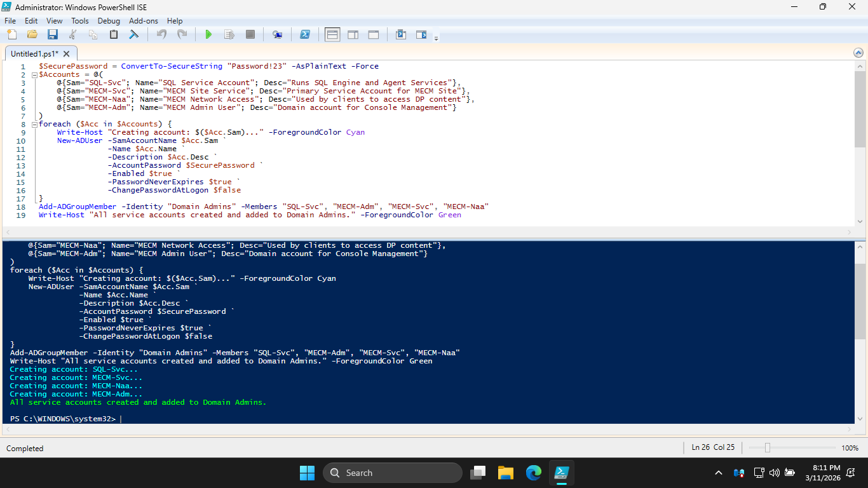Viewport: 868px width, 488px height.
Task: Toggle Show Script Pane Maximized layout
Action: click(374, 34)
